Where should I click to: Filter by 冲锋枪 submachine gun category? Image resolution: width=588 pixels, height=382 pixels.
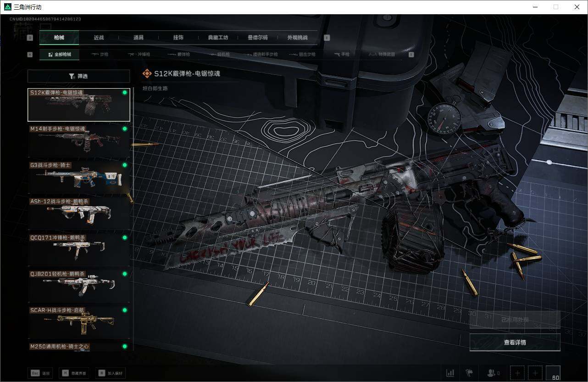click(x=139, y=54)
